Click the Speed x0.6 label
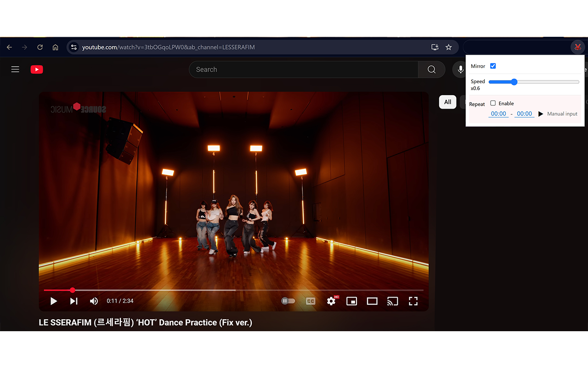 click(478, 85)
